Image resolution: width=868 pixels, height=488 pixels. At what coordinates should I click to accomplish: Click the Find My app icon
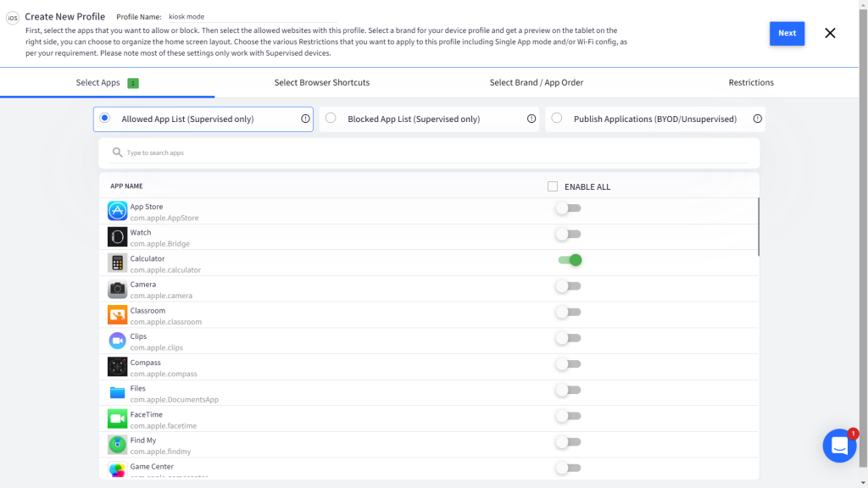(x=117, y=445)
